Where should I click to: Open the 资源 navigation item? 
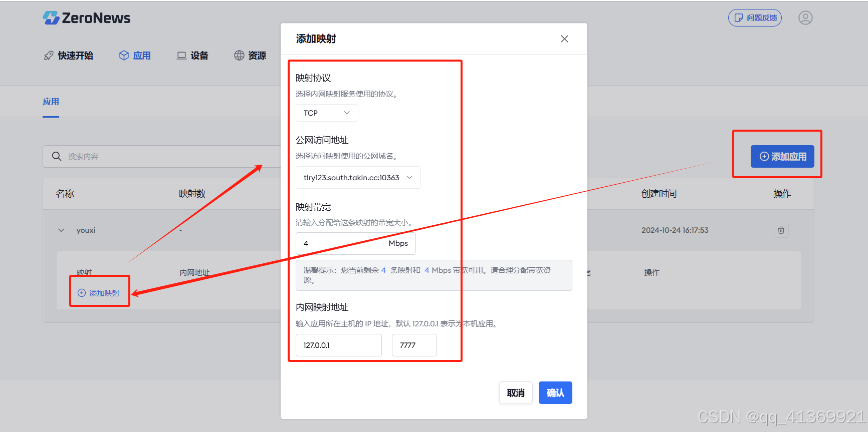[x=250, y=56]
